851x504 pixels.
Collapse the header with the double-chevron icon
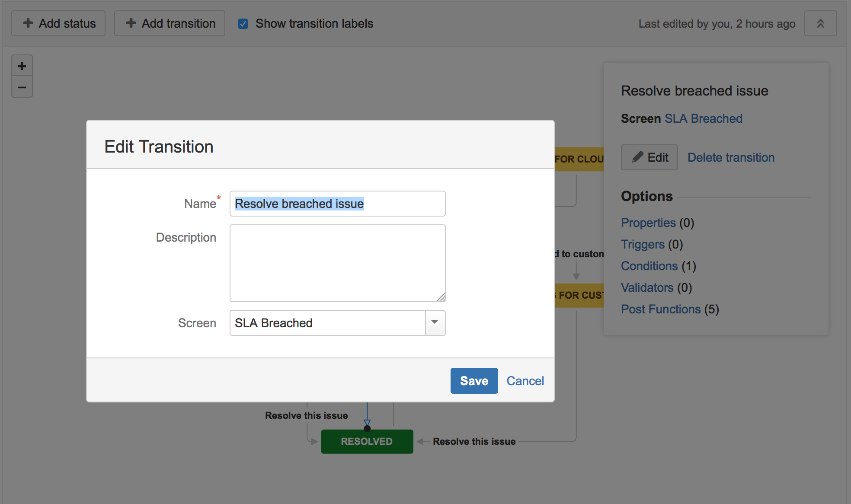tap(820, 23)
